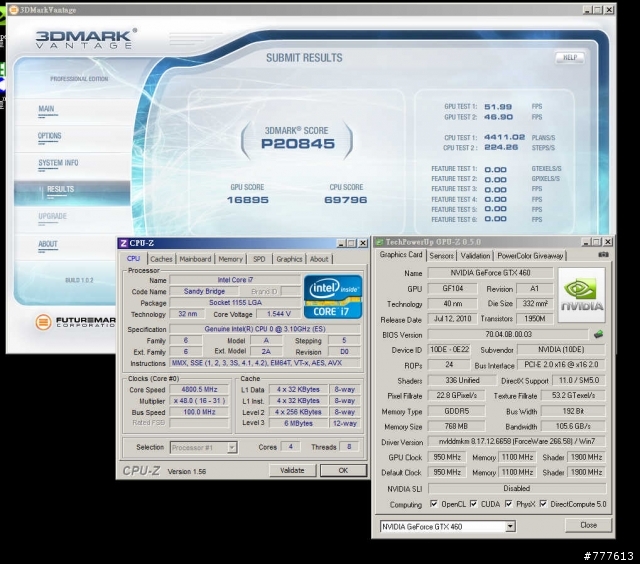
Task: Switch to the Mainboard tab in CPU-Z
Action: tap(195, 259)
